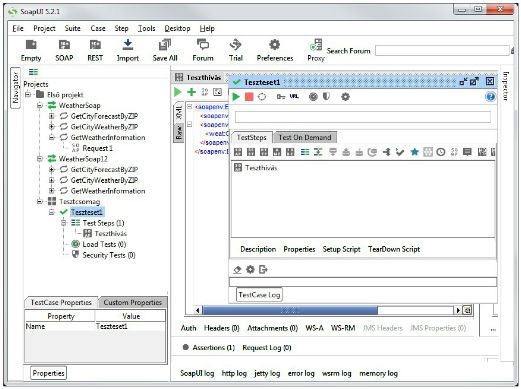This screenshot has width=521, height=389.
Task: Open the Setup Script tab
Action: [341, 249]
